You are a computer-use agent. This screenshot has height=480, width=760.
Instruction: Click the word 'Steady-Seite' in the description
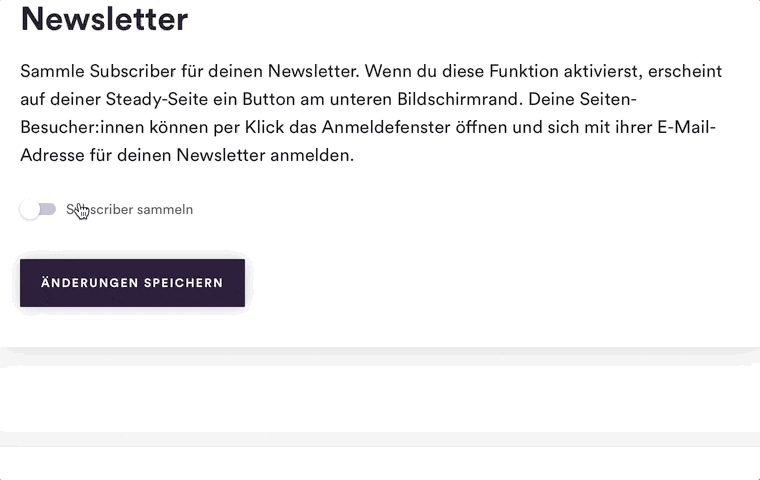pyautogui.click(x=157, y=99)
